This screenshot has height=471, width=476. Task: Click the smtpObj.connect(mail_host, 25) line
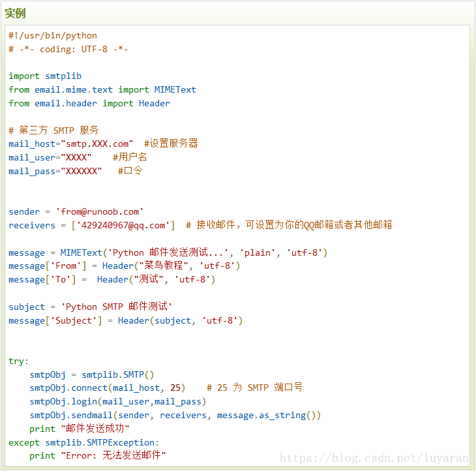(x=166, y=387)
